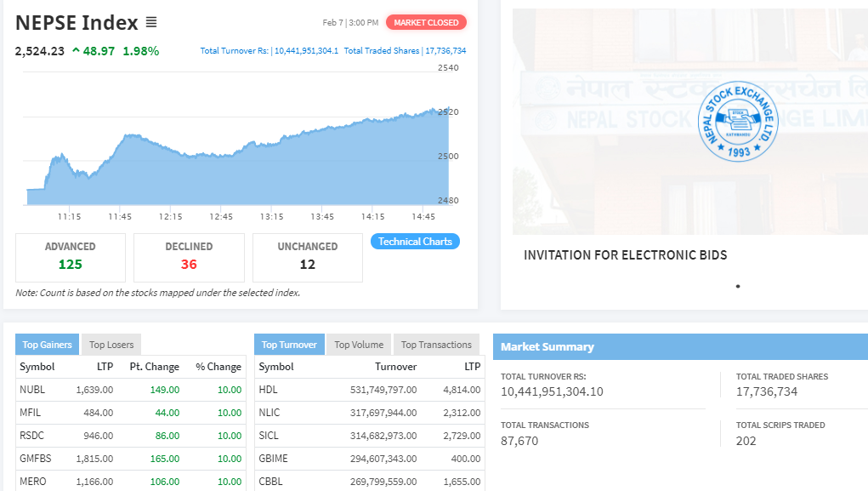Click the green up-arrow beside 48.97
The width and height of the screenshot is (868, 491).
[x=76, y=50]
